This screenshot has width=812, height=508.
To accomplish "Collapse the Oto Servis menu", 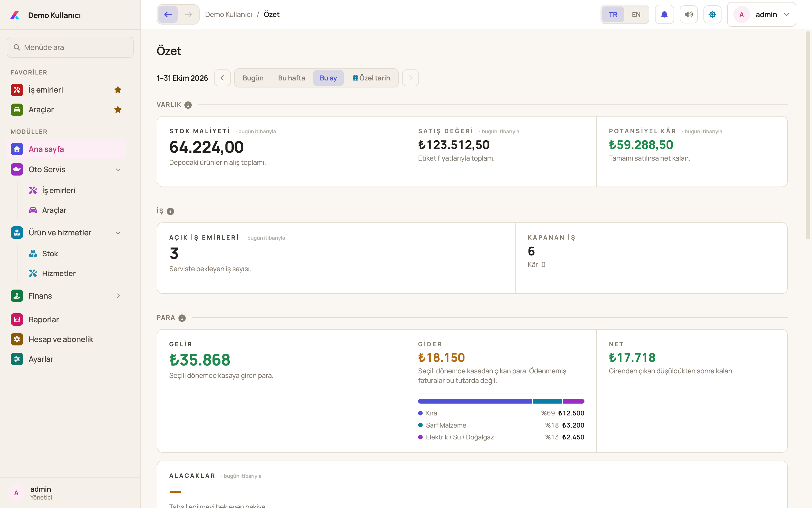I will [x=118, y=170].
